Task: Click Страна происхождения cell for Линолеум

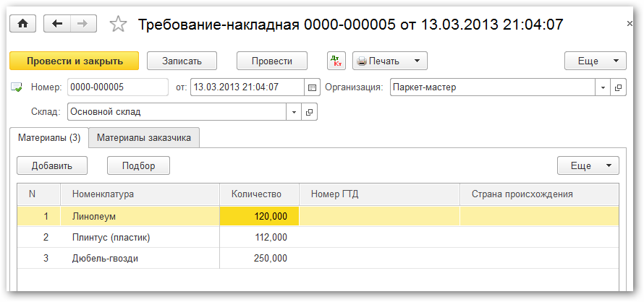Action: 539,216
